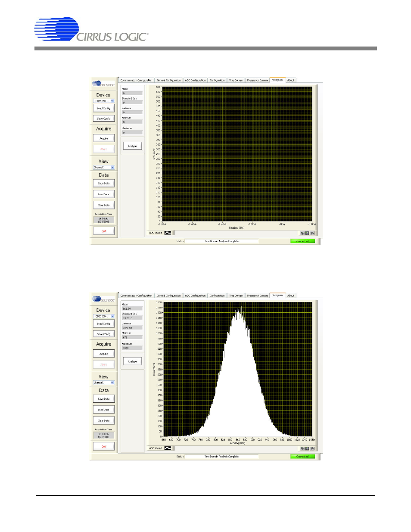Screen dimensions: 411x532
Task: Open ADC Configuration tab in the empty-histogram window
Action: [x=195, y=80]
